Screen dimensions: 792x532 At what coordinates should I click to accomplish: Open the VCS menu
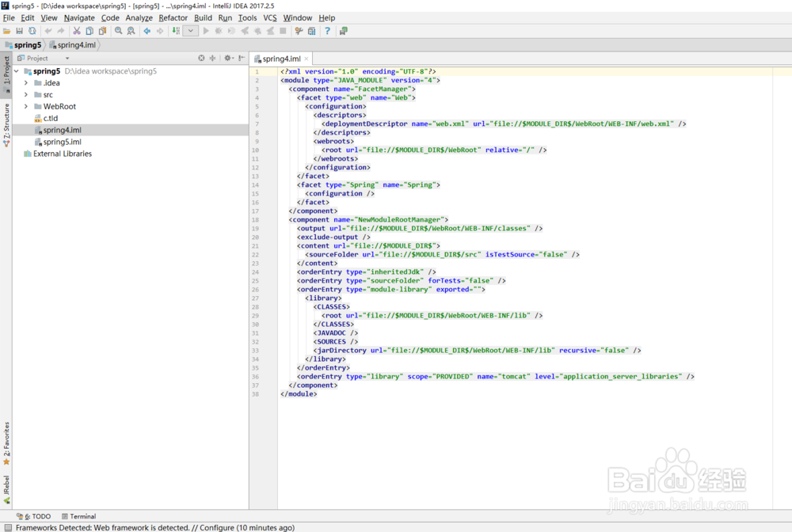[270, 17]
